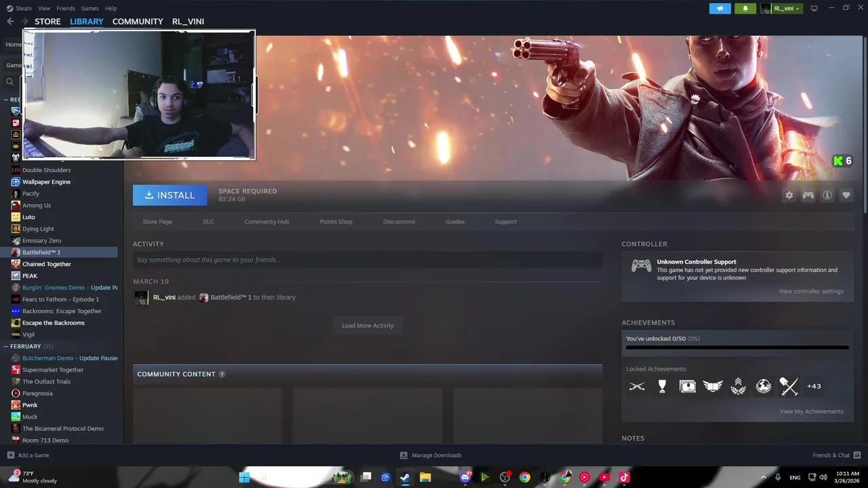Open Manage Downloads
The width and height of the screenshot is (868, 488).
pyautogui.click(x=431, y=455)
